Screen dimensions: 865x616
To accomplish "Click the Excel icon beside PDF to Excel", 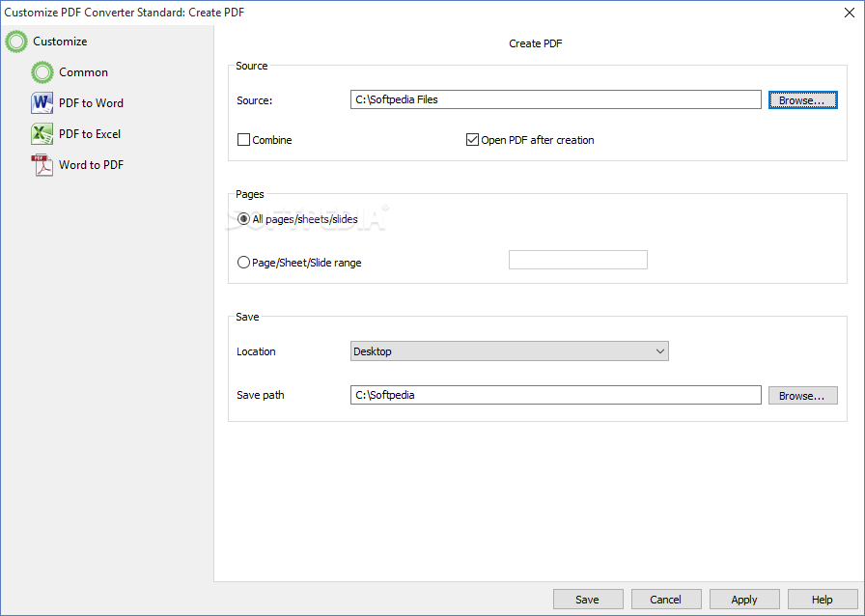I will [42, 134].
